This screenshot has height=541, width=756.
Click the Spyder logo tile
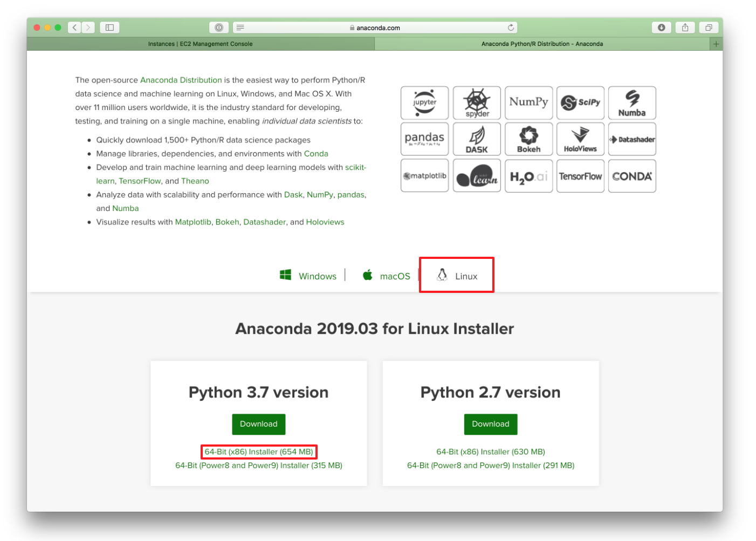(x=477, y=102)
